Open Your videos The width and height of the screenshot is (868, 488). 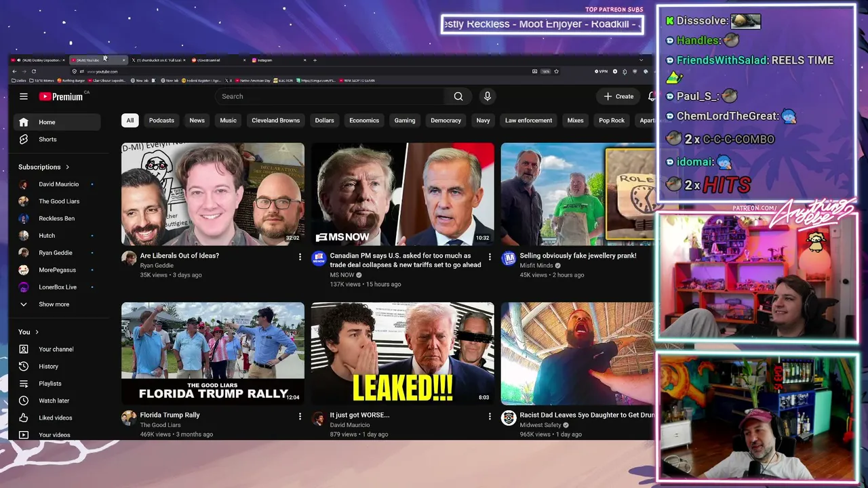point(57,434)
